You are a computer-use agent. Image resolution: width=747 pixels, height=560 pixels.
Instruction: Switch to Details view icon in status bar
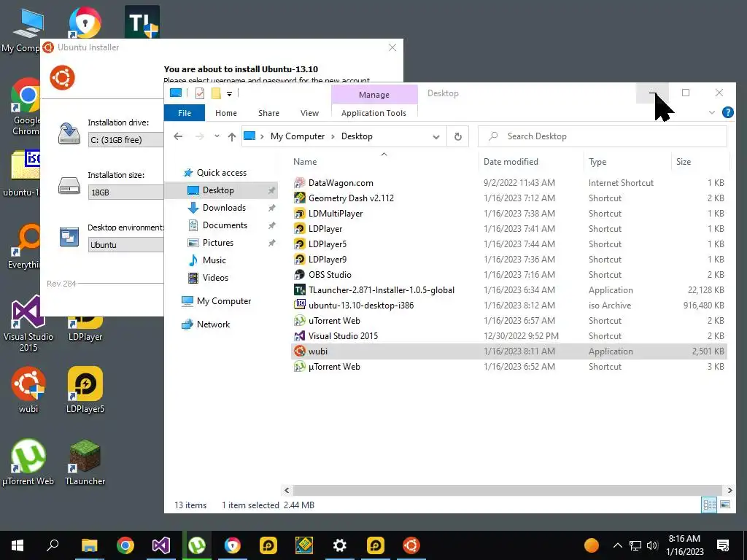click(709, 505)
